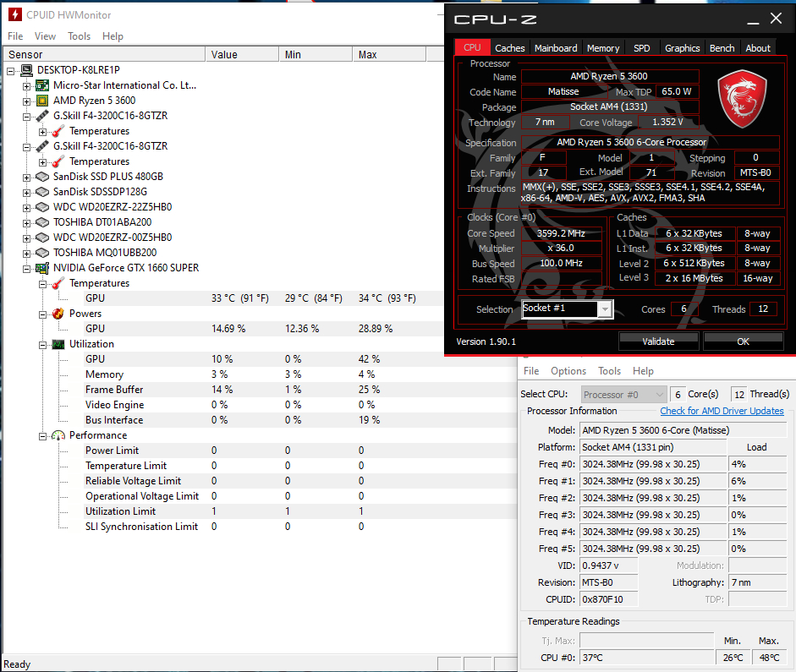Click the second G.Skill F4-3200C16-8GTZR RAM icon
The width and height of the screenshot is (796, 672).
coord(42,146)
